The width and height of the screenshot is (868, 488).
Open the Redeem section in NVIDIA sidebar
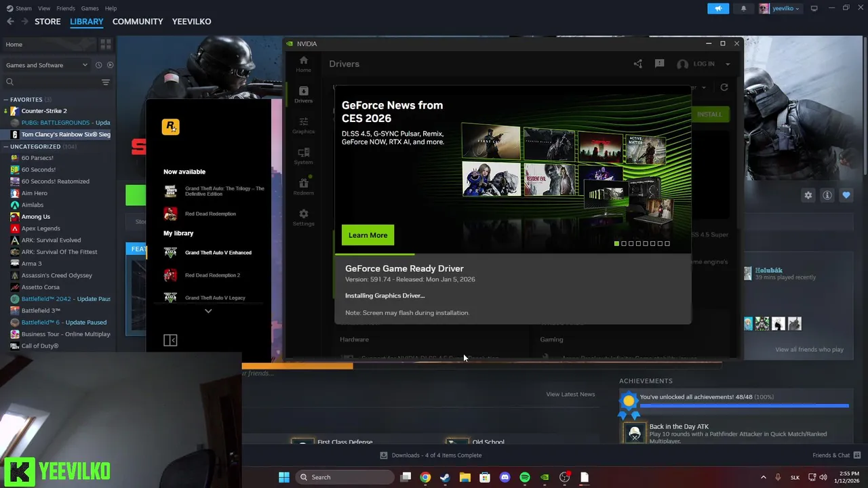(303, 186)
